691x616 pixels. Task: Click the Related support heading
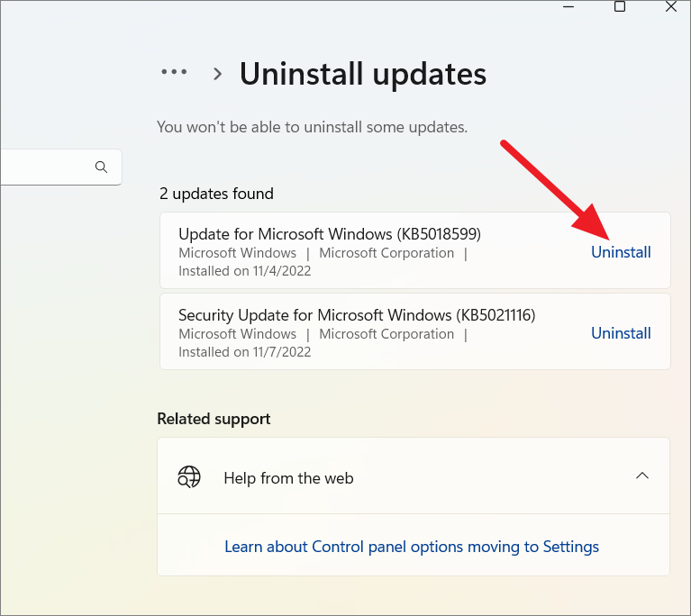coord(214,419)
